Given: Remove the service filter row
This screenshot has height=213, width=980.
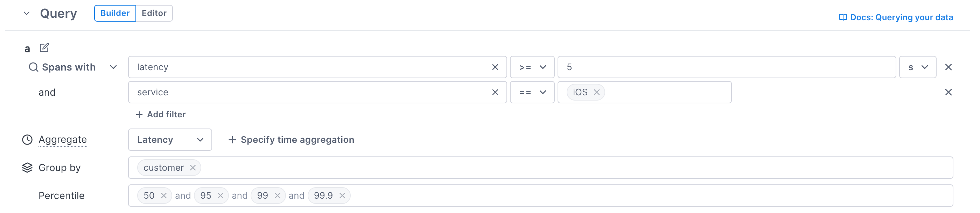Looking at the screenshot, I should tap(948, 92).
